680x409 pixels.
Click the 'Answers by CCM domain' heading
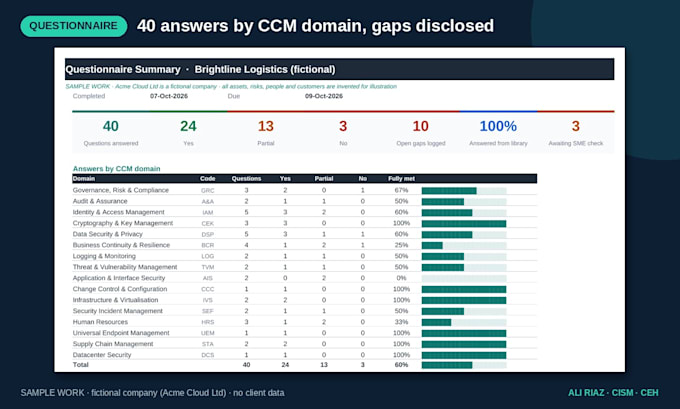tap(117, 169)
